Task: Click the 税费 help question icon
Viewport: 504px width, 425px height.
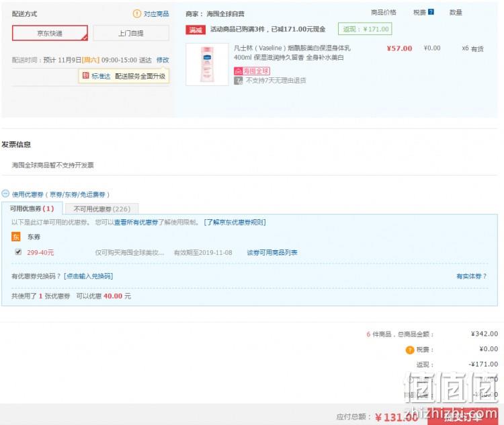Action: pyautogui.click(x=431, y=12)
